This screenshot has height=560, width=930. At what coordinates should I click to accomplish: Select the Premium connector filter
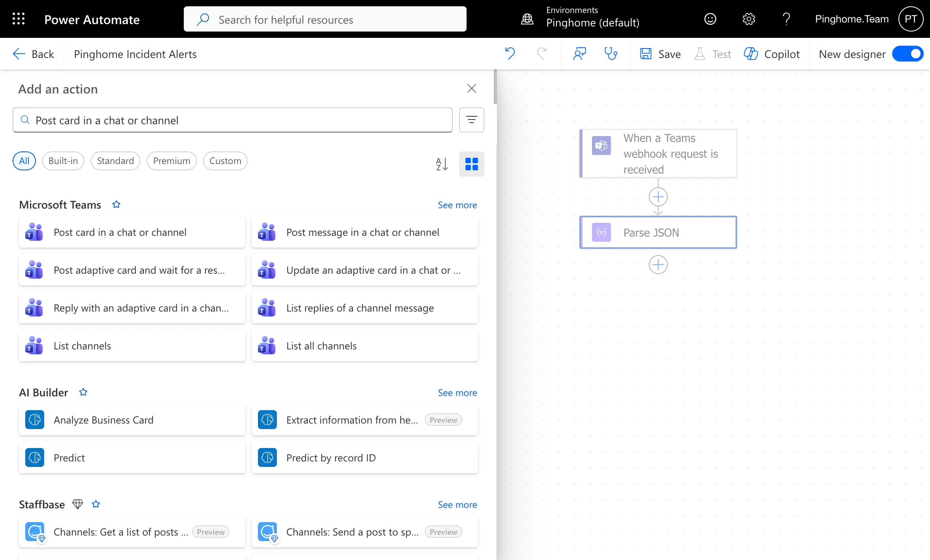pos(172,161)
